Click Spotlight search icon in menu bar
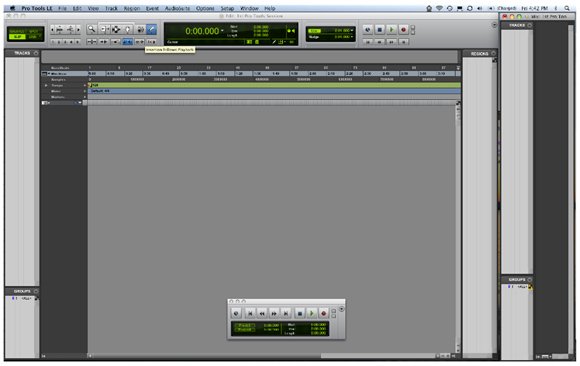Image resolution: width=580 pixels, height=366 pixels. click(567, 8)
